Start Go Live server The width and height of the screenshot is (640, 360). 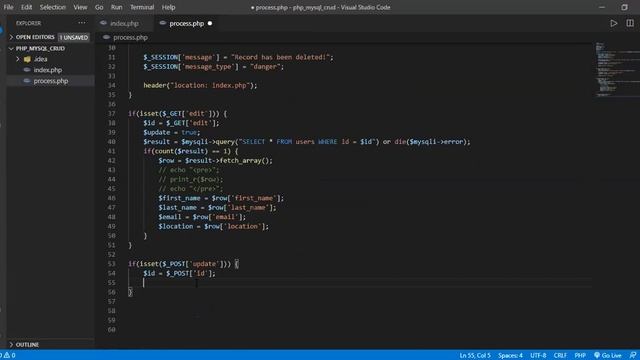coord(607,355)
